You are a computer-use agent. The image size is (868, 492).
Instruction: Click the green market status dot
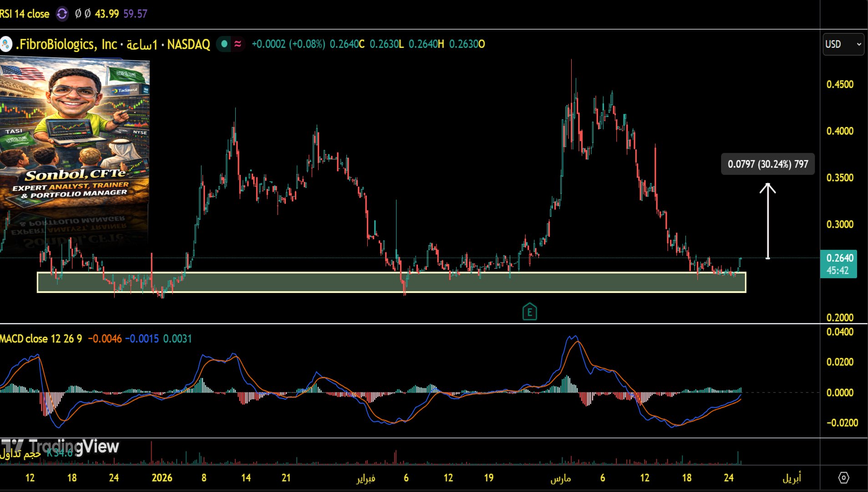click(x=223, y=44)
